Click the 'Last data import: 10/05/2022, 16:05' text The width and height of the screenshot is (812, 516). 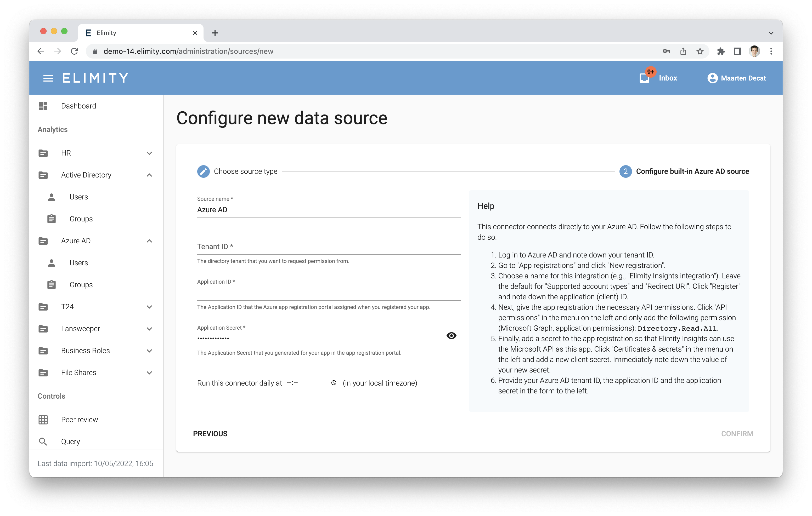coord(95,463)
